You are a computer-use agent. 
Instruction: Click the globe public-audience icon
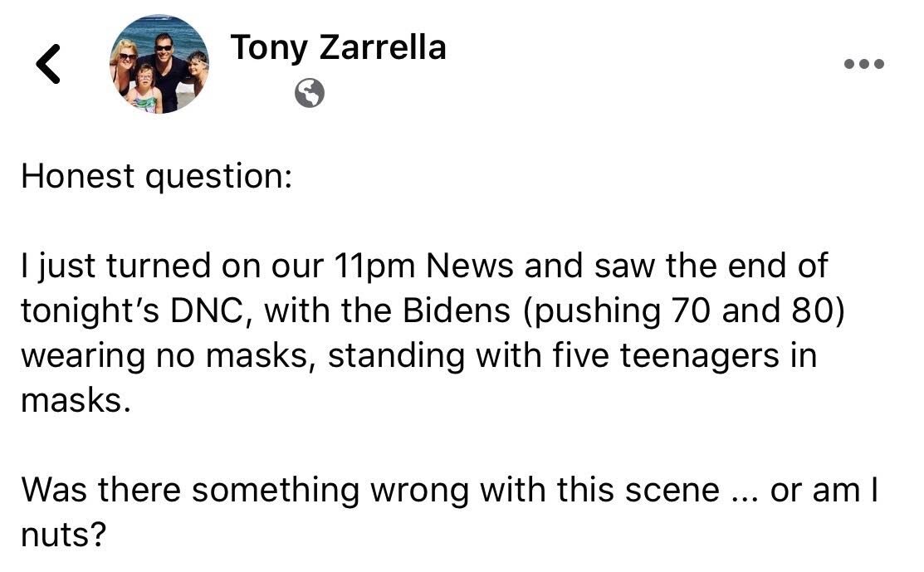(310, 93)
